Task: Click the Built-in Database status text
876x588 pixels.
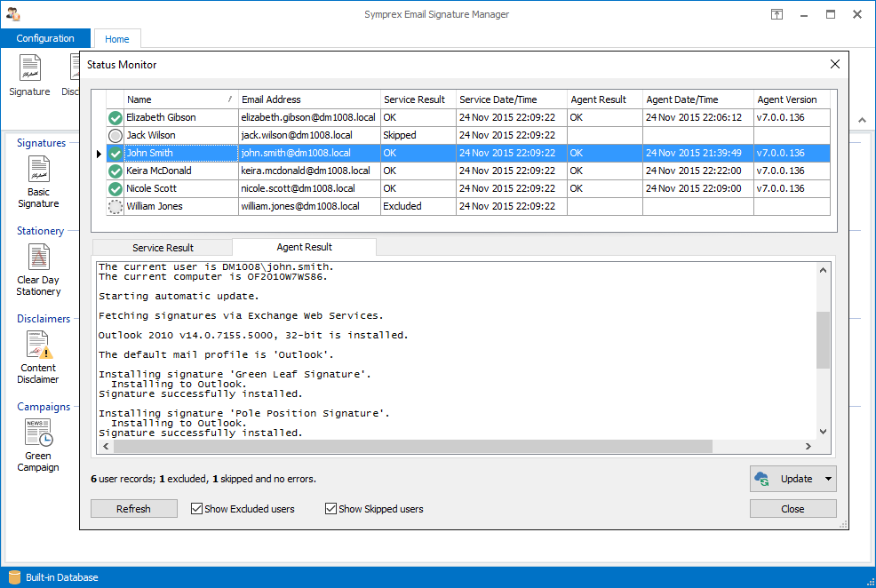Action: pyautogui.click(x=62, y=577)
